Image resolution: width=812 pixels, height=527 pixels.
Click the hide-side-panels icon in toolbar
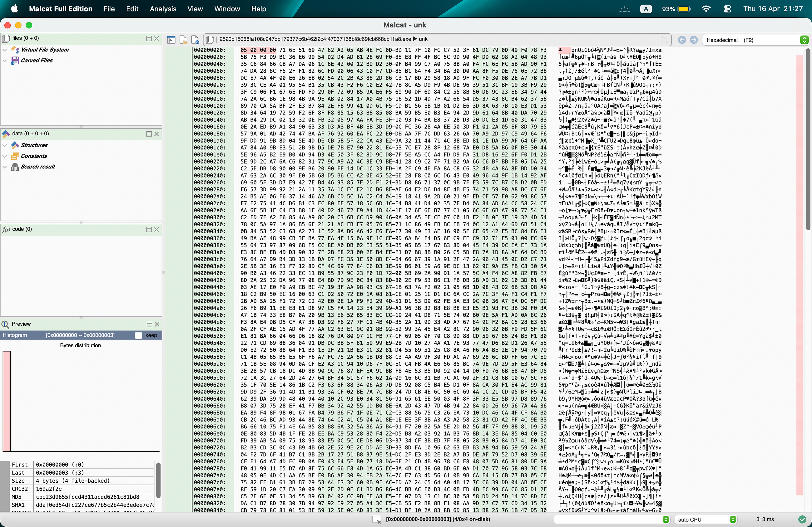pos(171,40)
